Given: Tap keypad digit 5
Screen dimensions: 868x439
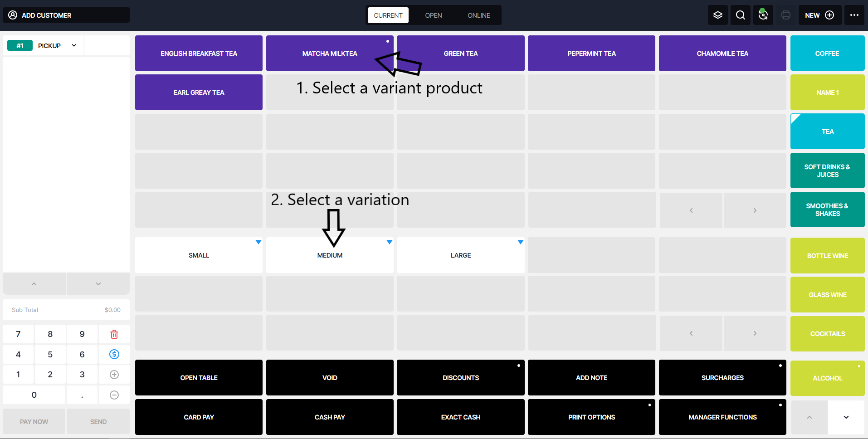Looking at the screenshot, I should 50,354.
